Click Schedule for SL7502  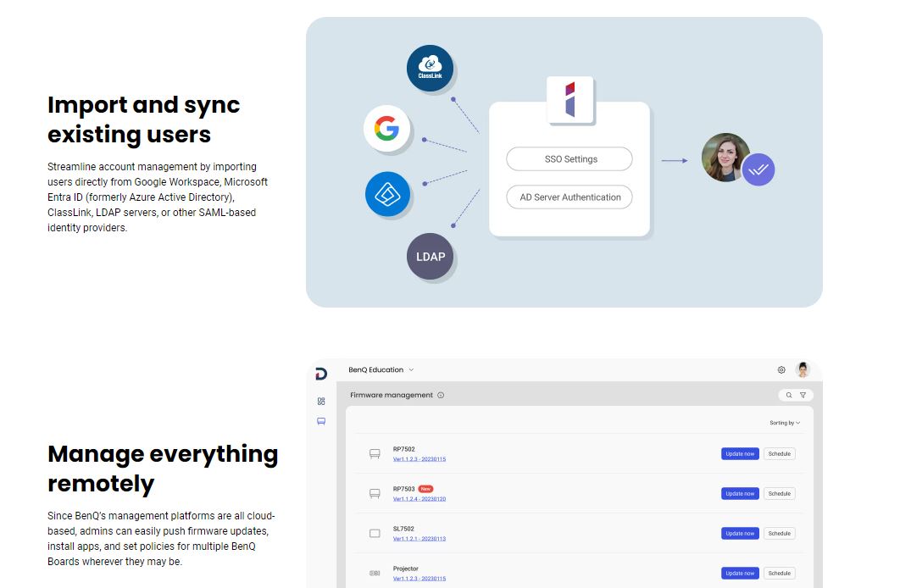pyautogui.click(x=779, y=534)
